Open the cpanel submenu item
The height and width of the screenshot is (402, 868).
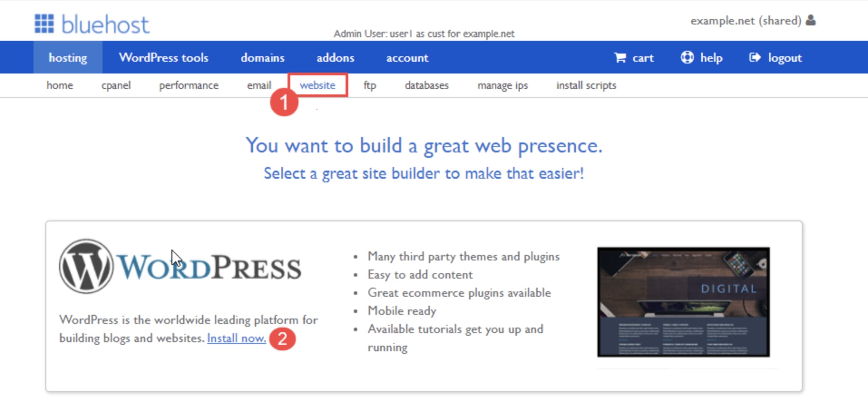coord(116,85)
